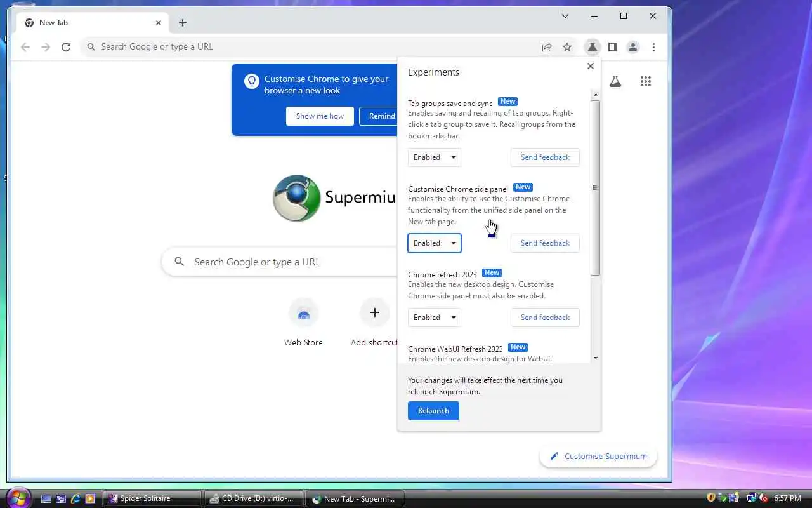Open Customise Chrome side panel dropdown
Image resolution: width=812 pixels, height=508 pixels.
[435, 243]
